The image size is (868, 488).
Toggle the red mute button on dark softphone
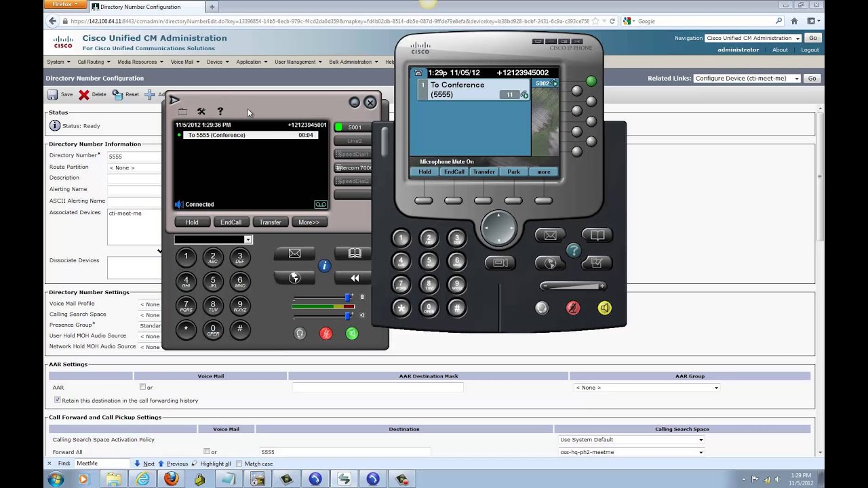pos(326,333)
